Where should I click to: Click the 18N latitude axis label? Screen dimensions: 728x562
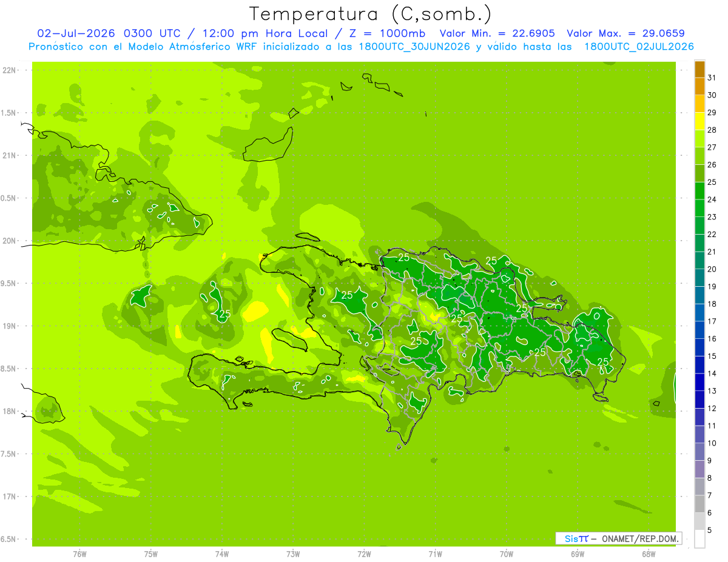pos(10,411)
